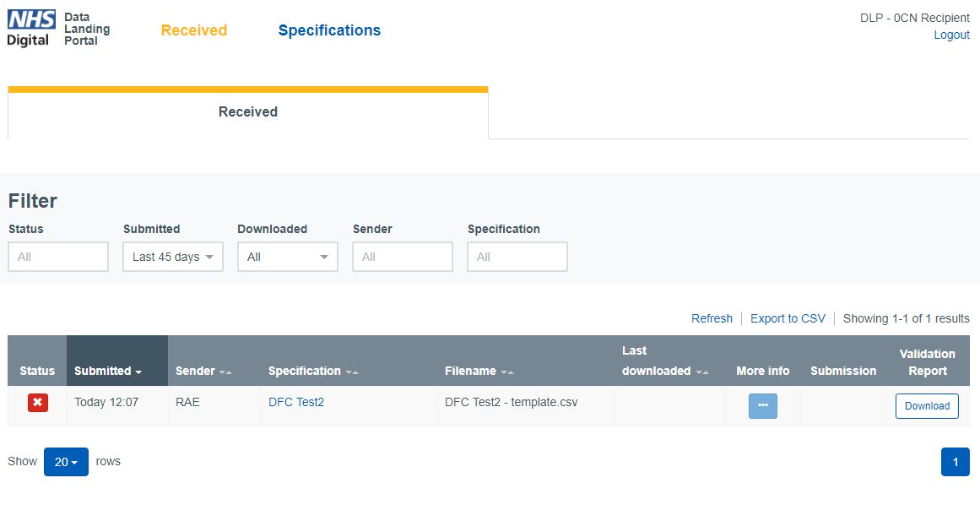Sort table by Last downloaded column
Screen dimensions: 980x521
[665, 361]
